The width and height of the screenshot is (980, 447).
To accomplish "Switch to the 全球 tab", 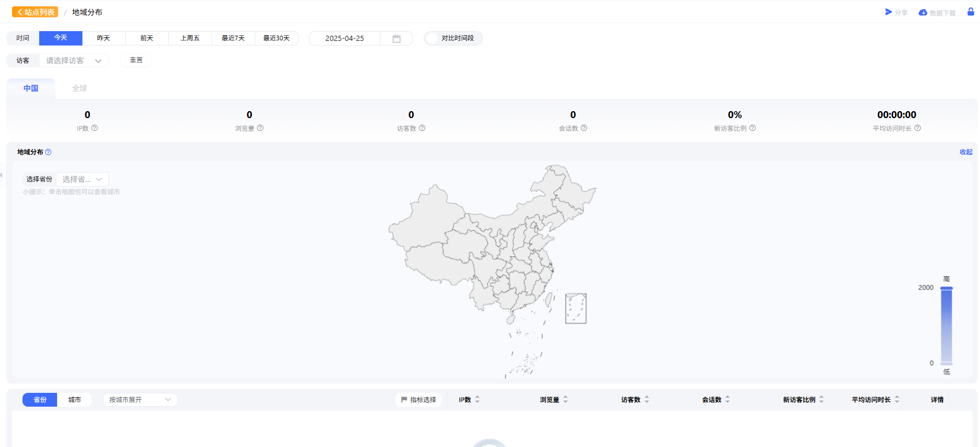I will click(x=80, y=88).
